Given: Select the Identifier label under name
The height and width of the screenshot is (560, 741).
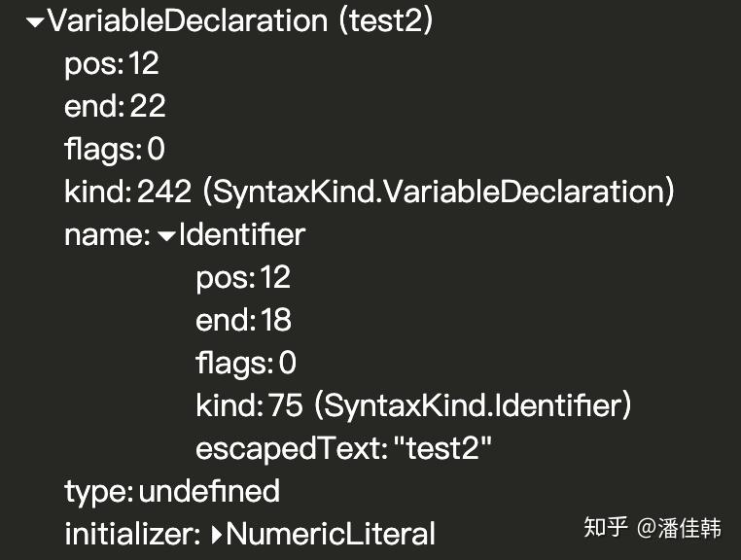Looking at the screenshot, I should 242,235.
